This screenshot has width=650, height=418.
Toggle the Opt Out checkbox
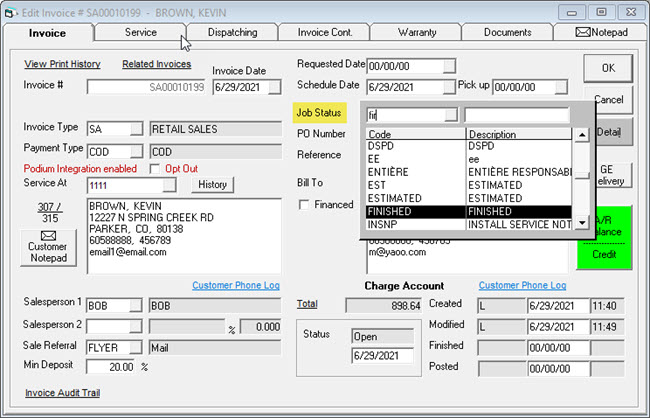coord(155,169)
